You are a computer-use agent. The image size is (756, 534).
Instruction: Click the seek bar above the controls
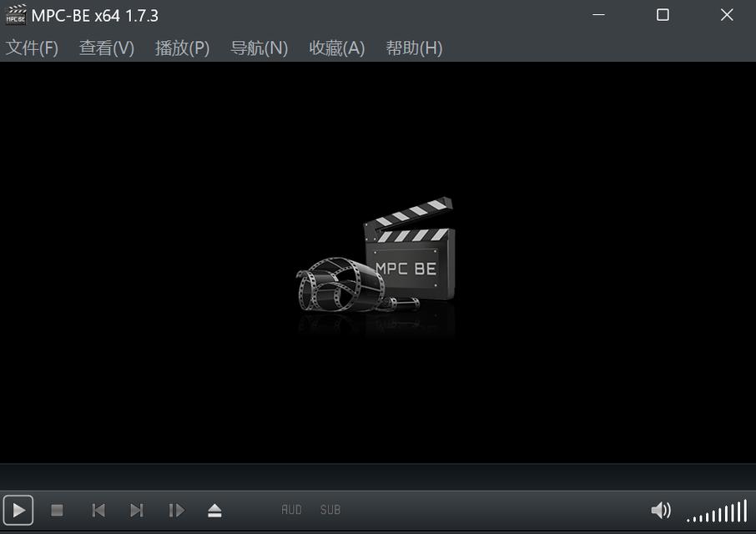tap(378, 477)
